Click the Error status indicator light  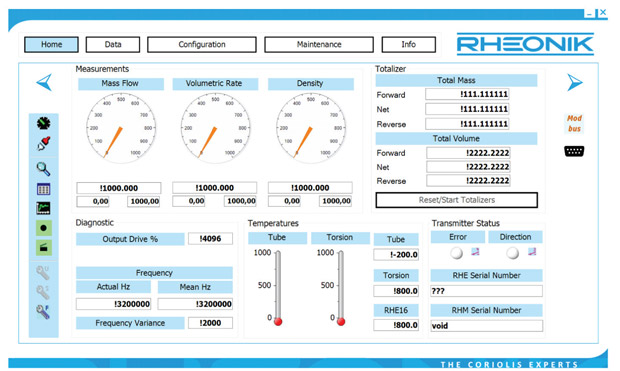[457, 253]
